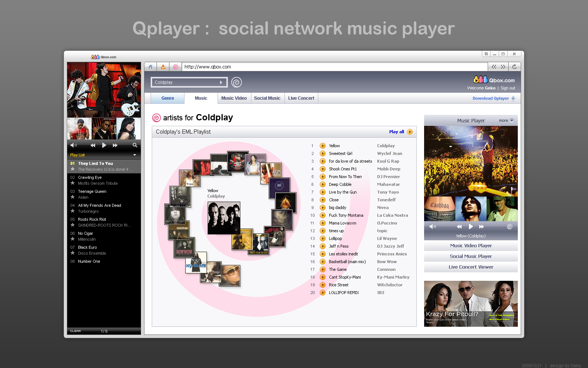Click the spiral search icon next to Coldplay box

(x=237, y=82)
